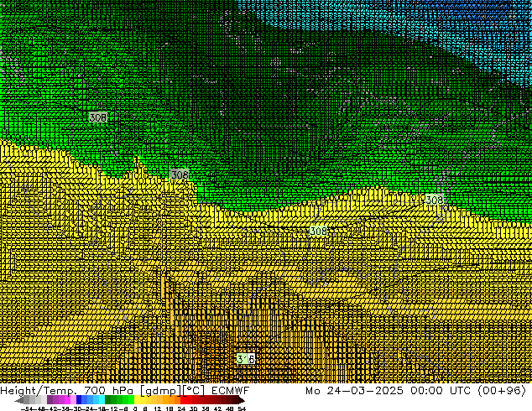This screenshot has height=411, width=532.
Task: Click the dark brown right arrow end of legend
Action: [x=242, y=400]
